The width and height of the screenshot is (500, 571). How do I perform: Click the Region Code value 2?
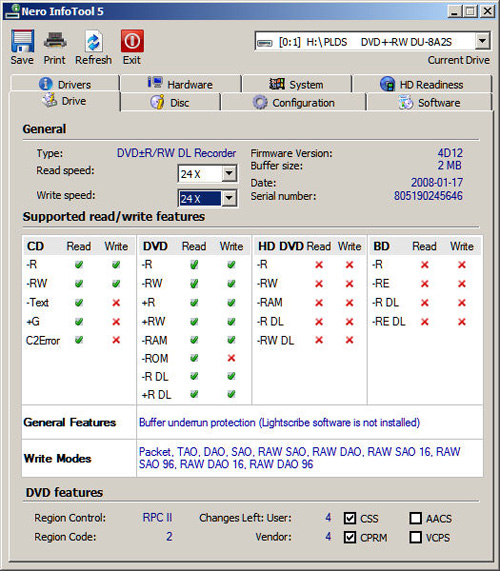(x=169, y=536)
